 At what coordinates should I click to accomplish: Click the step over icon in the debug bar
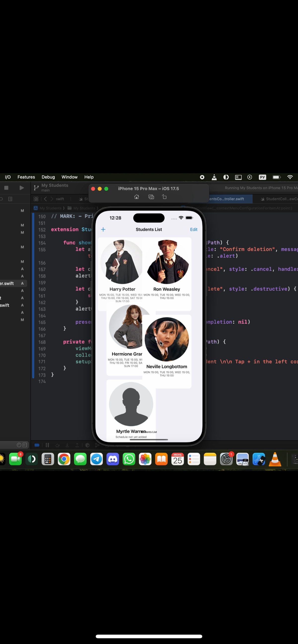(x=57, y=445)
